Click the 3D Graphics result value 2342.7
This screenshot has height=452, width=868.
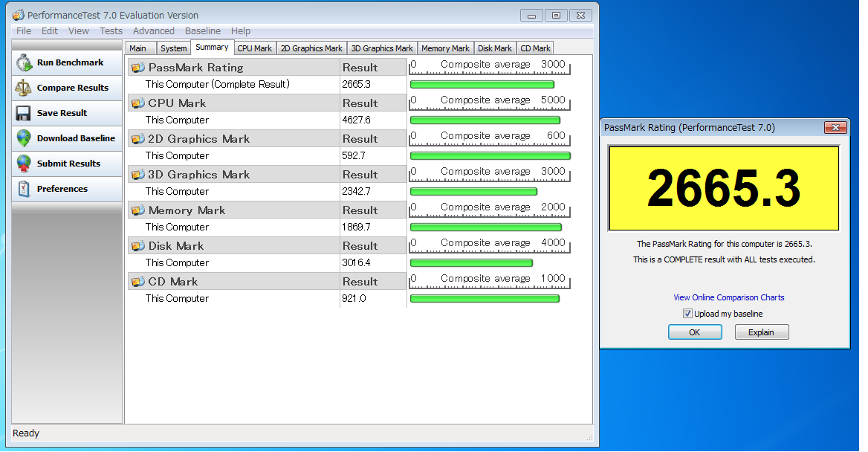tap(356, 192)
